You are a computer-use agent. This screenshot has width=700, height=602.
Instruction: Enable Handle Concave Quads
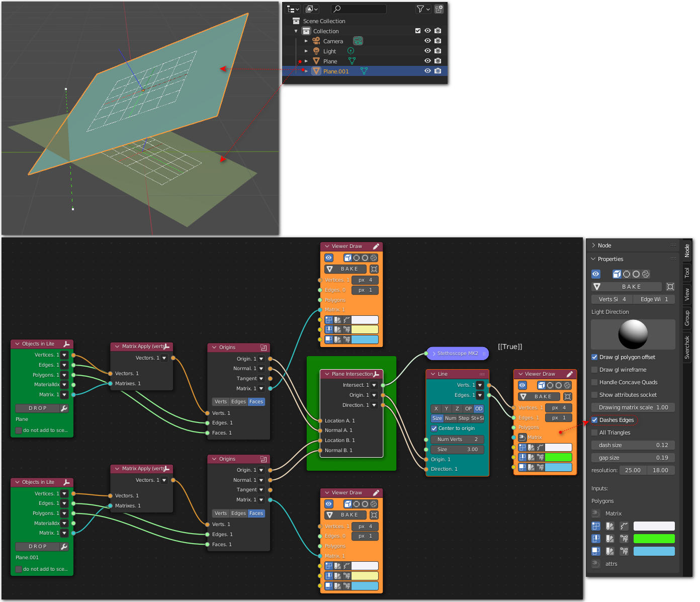pos(594,382)
